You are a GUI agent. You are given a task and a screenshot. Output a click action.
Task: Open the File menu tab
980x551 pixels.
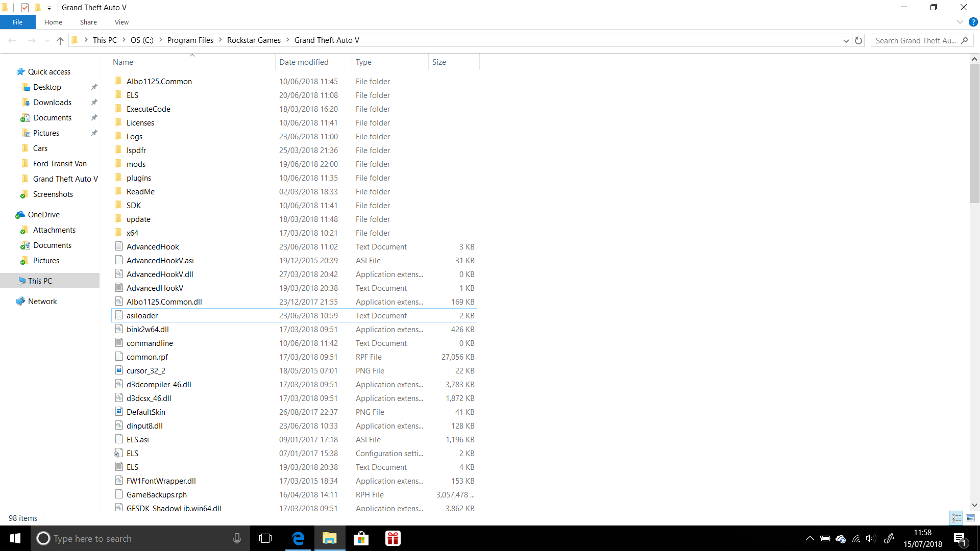point(17,22)
